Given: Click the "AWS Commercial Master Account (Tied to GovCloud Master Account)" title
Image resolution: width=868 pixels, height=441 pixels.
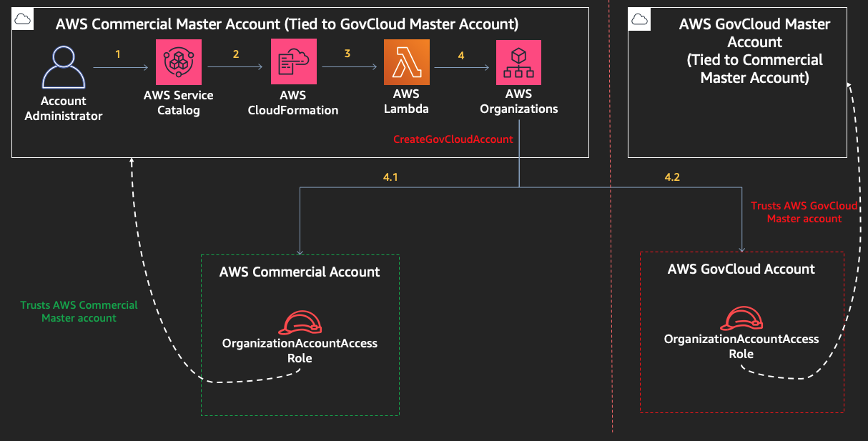Looking at the screenshot, I should 287,24.
